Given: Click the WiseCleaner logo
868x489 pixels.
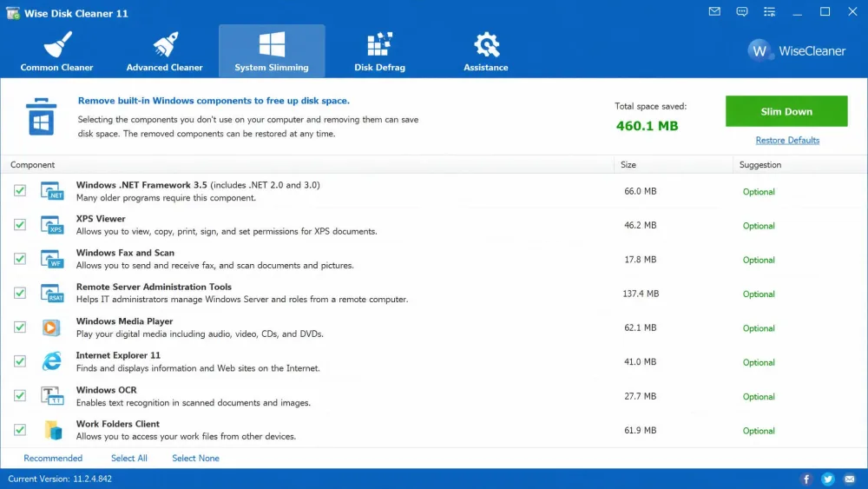Looking at the screenshot, I should 797,51.
